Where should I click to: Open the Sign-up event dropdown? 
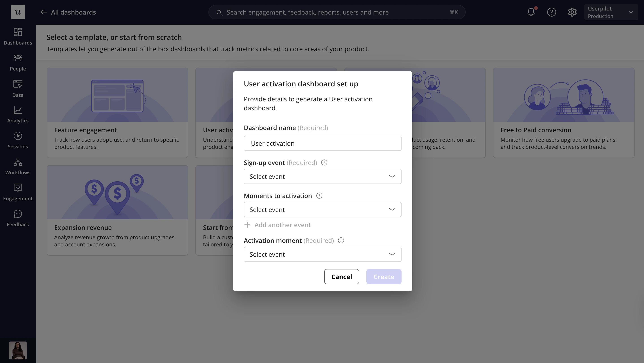tap(322, 177)
